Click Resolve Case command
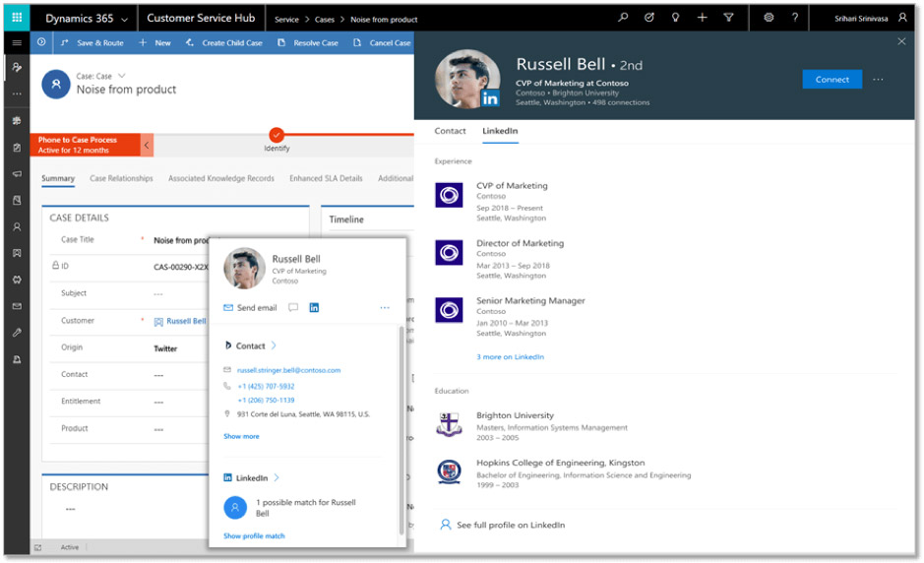 308,42
